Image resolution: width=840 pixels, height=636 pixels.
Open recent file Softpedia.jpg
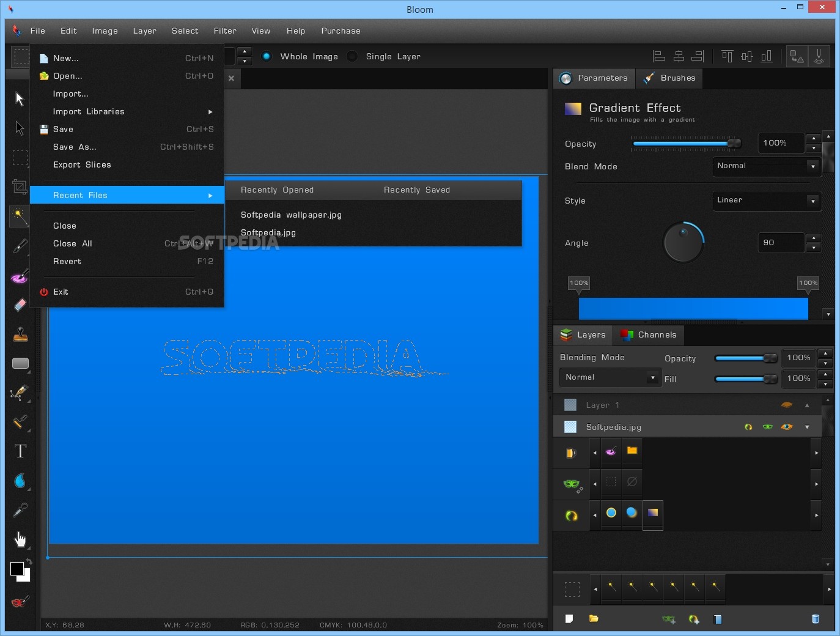[x=268, y=232]
